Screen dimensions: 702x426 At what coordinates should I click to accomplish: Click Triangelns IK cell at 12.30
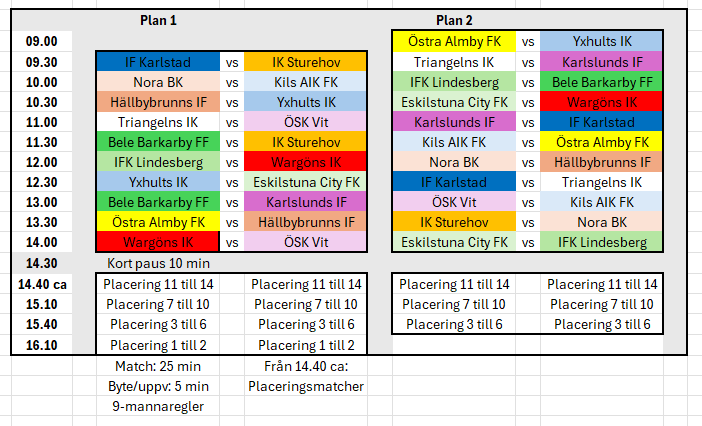602,182
